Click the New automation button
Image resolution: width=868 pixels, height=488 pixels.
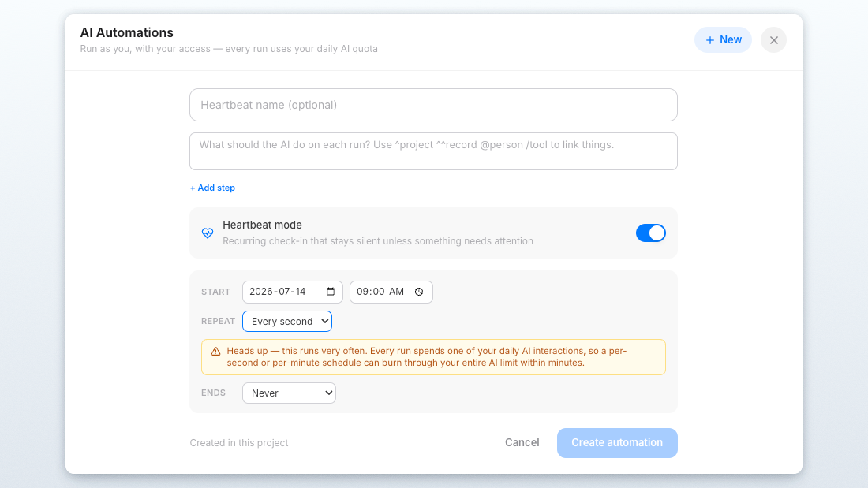(x=723, y=40)
